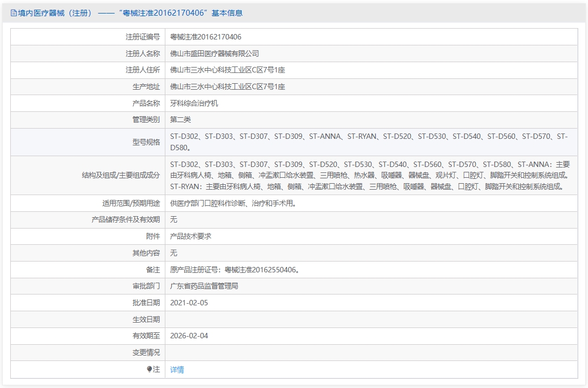This screenshot has width=588, height=388.
Task: Click the 备注 label
Action: coord(153,270)
